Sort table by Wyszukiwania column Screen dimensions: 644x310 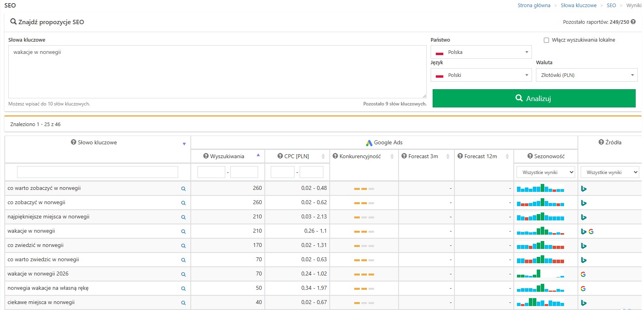point(228,156)
